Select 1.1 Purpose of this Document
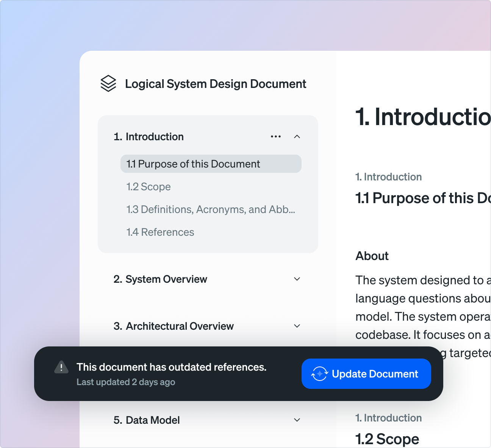 (193, 164)
